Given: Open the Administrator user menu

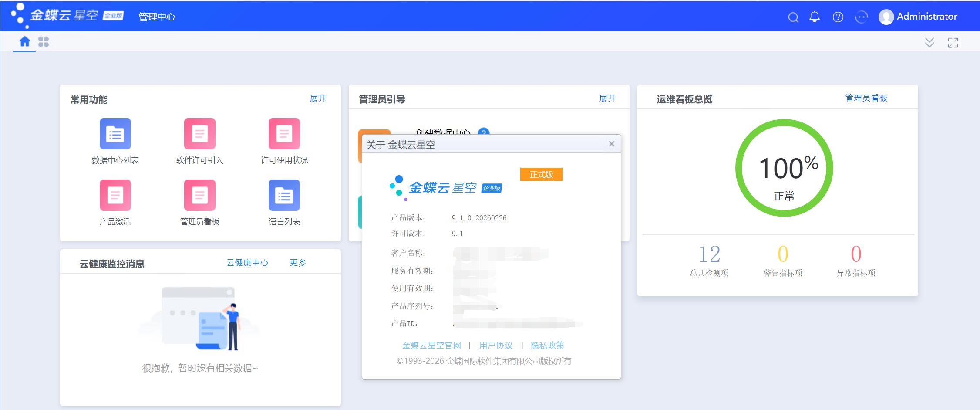Looking at the screenshot, I should pos(918,17).
